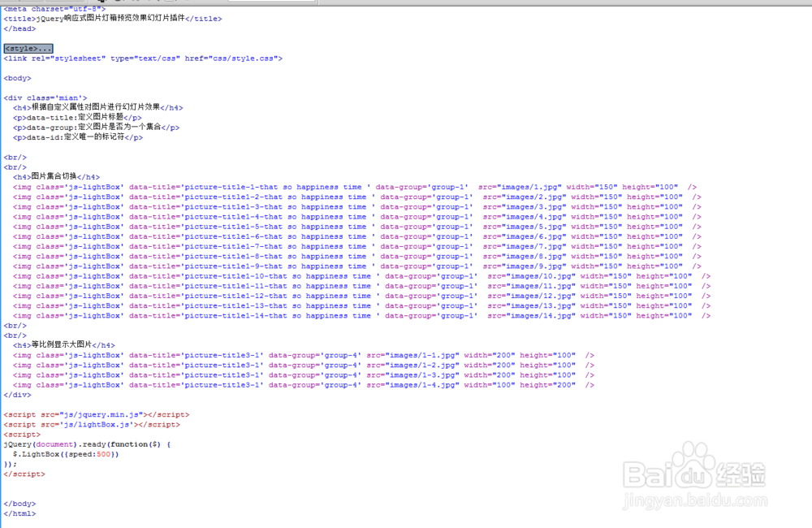Click the closing </script> tag line

(24, 474)
